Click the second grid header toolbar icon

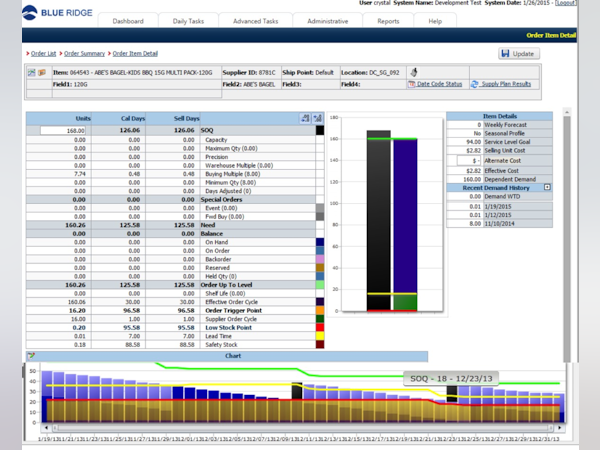click(x=318, y=118)
